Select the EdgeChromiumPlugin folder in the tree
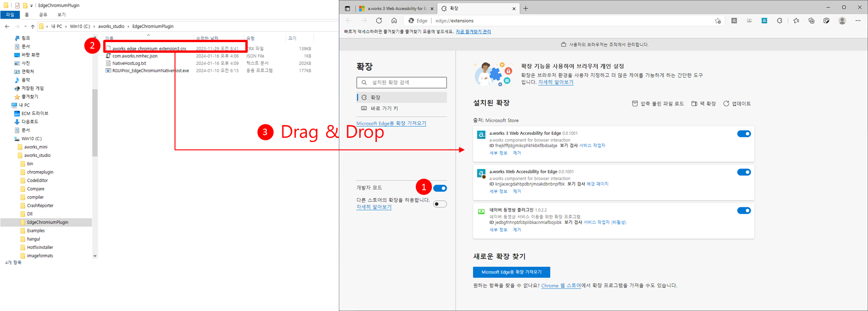 47,222
